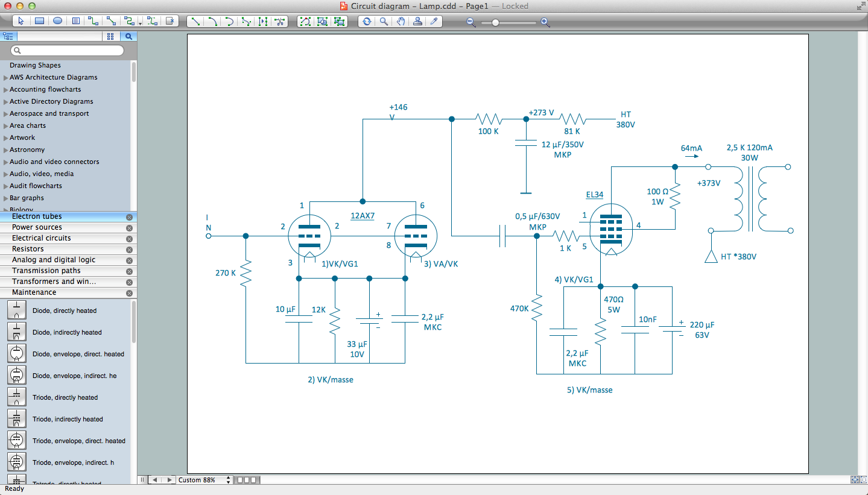This screenshot has height=495, width=868.
Task: Toggle pause in the status bar
Action: [142, 480]
